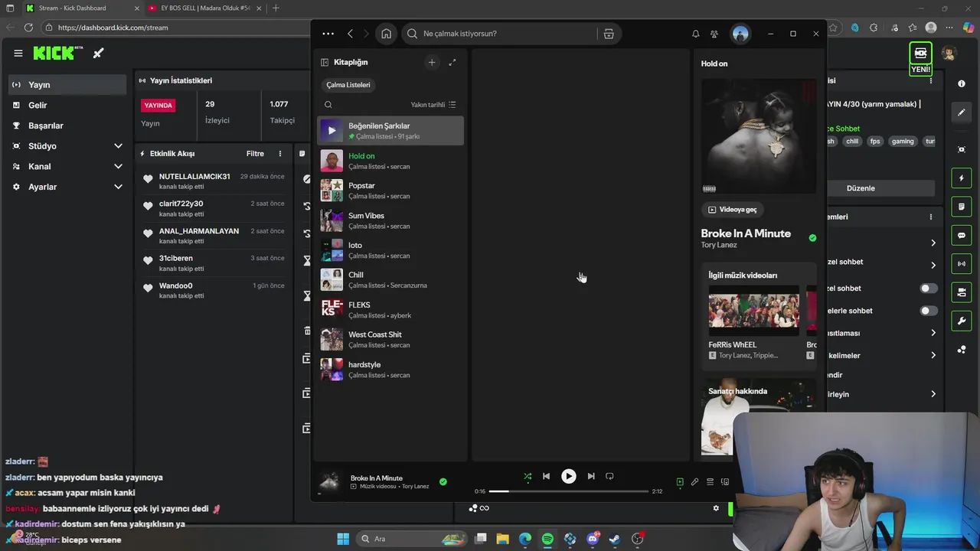Go back in Spotify navigation
Screen dimensions: 980x551
(350, 34)
